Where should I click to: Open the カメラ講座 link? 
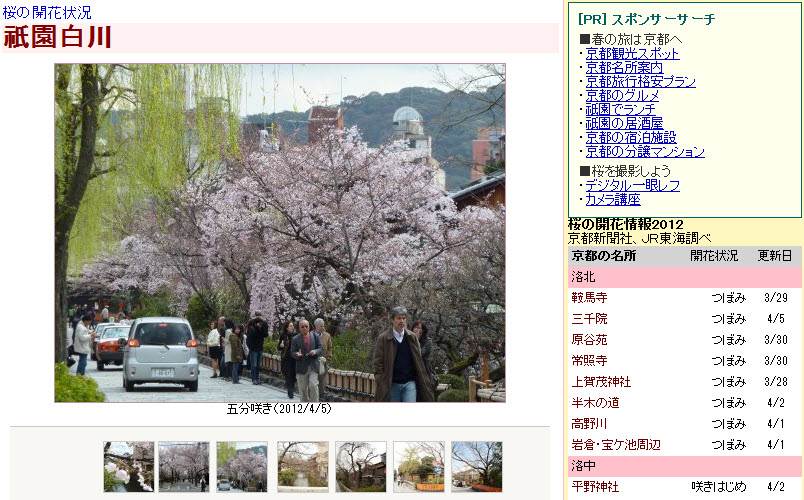pyautogui.click(x=613, y=199)
